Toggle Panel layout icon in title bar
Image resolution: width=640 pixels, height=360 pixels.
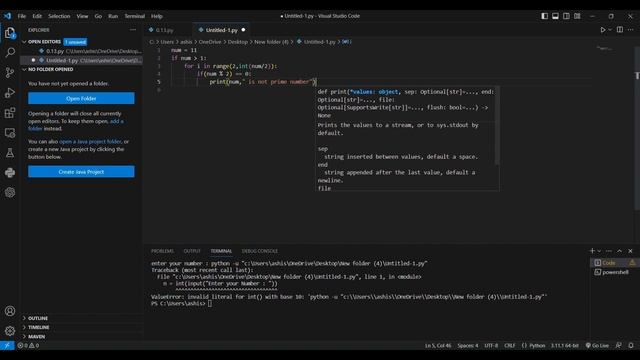[x=556, y=16]
